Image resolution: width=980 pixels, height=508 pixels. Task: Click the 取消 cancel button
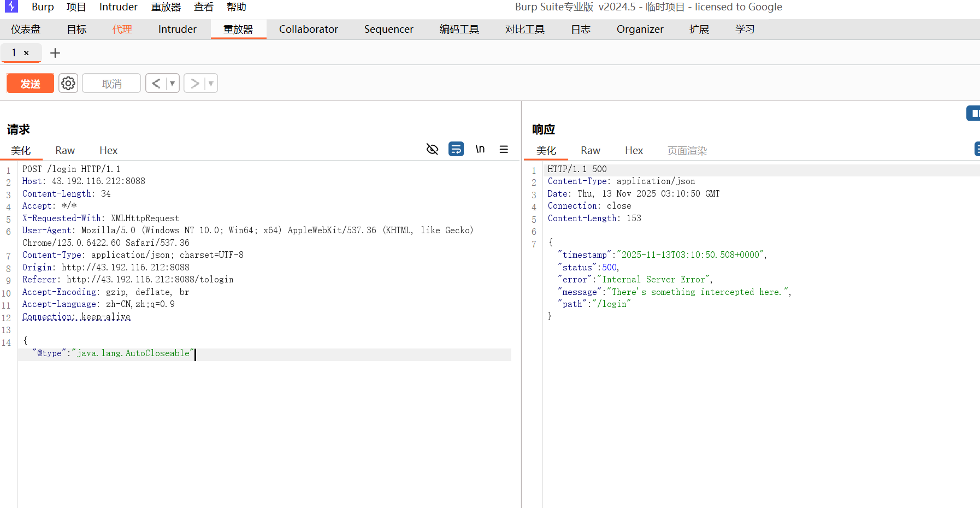tap(111, 84)
